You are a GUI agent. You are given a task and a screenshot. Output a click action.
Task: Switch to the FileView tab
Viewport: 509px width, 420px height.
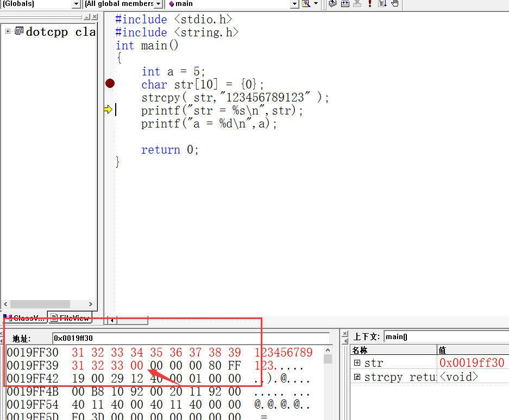[x=70, y=318]
